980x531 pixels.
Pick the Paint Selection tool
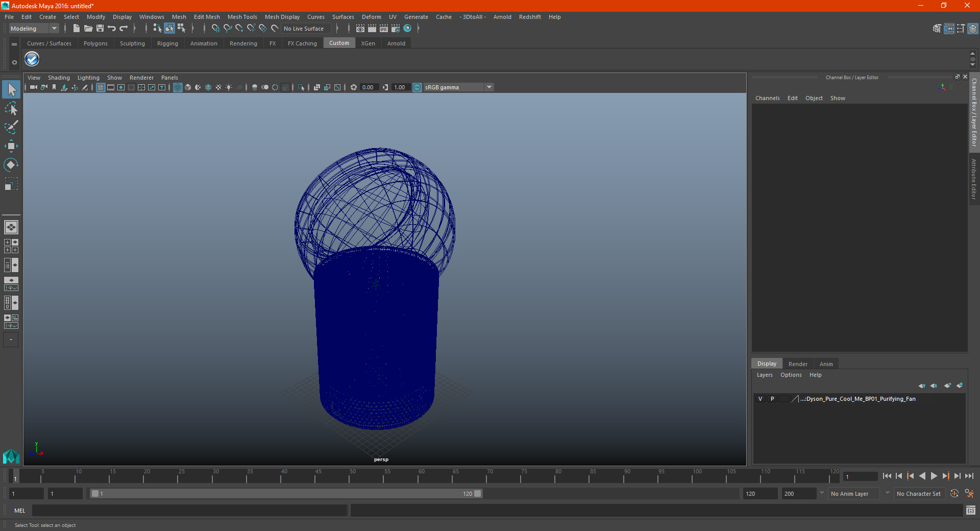(x=11, y=127)
